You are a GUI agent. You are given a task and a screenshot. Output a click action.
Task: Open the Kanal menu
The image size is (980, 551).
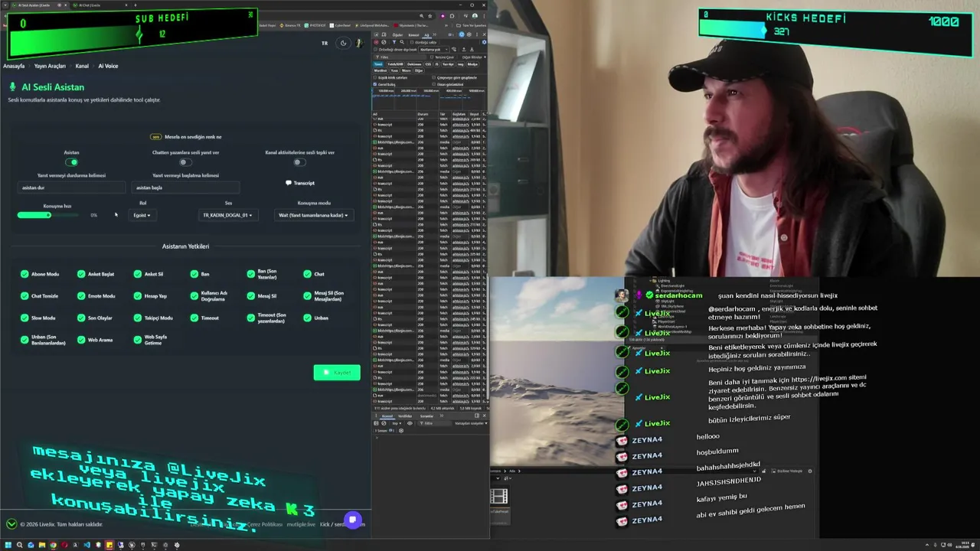tap(82, 66)
